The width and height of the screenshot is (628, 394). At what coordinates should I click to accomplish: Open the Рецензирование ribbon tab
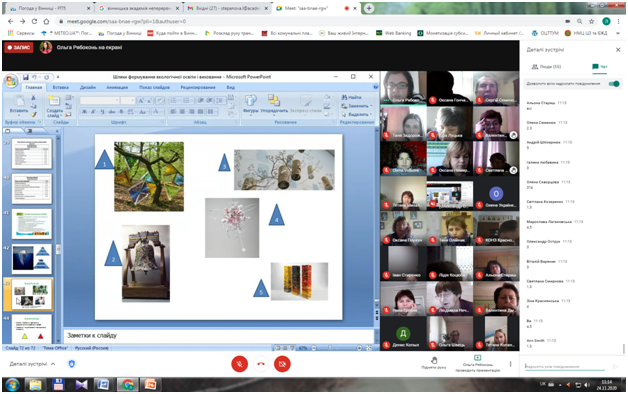198,87
